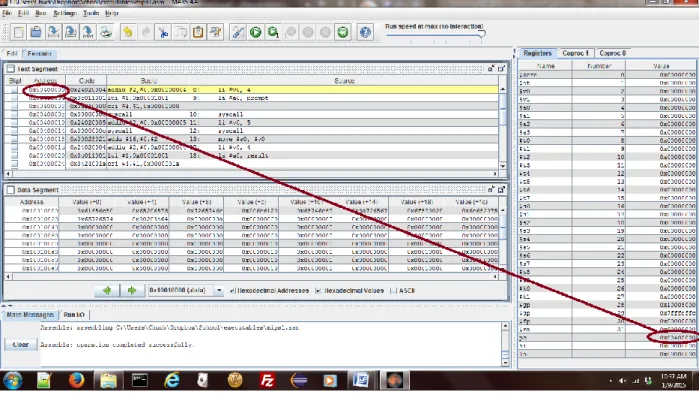Screen dimensions: 699x395
Task: Switch to the Coproc 1 tab
Action: (x=576, y=53)
